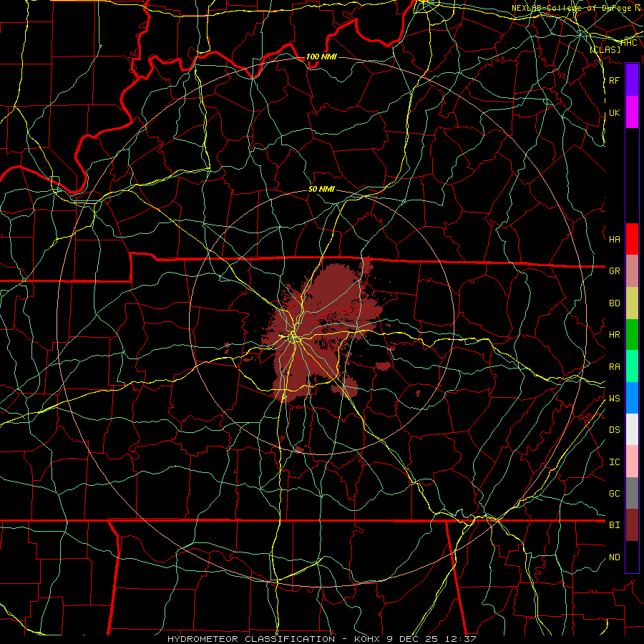Click the UK magenta legend color swatch
Viewport: 644px width, 644px height.
pyautogui.click(x=632, y=112)
